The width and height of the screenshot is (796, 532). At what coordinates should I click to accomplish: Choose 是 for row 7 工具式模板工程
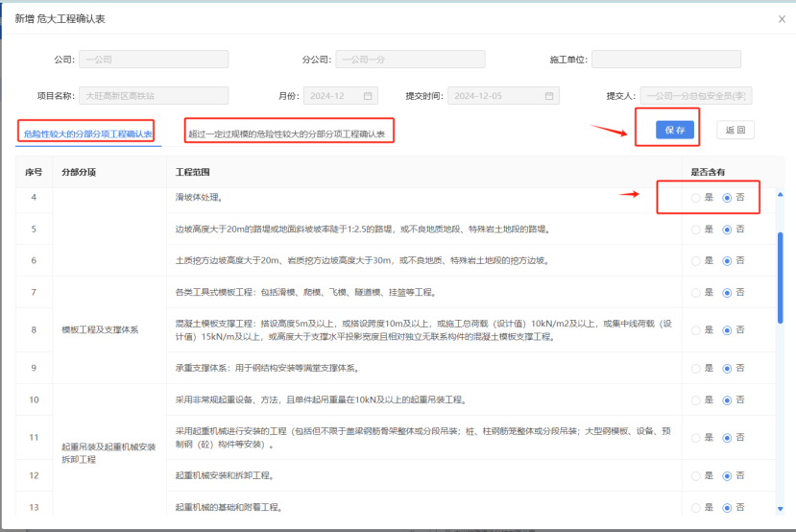pos(696,292)
